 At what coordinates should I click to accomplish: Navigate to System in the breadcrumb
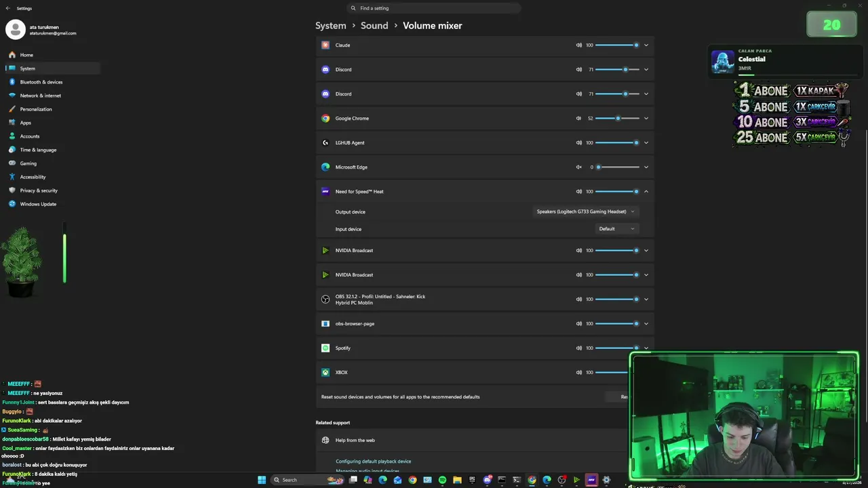(331, 26)
